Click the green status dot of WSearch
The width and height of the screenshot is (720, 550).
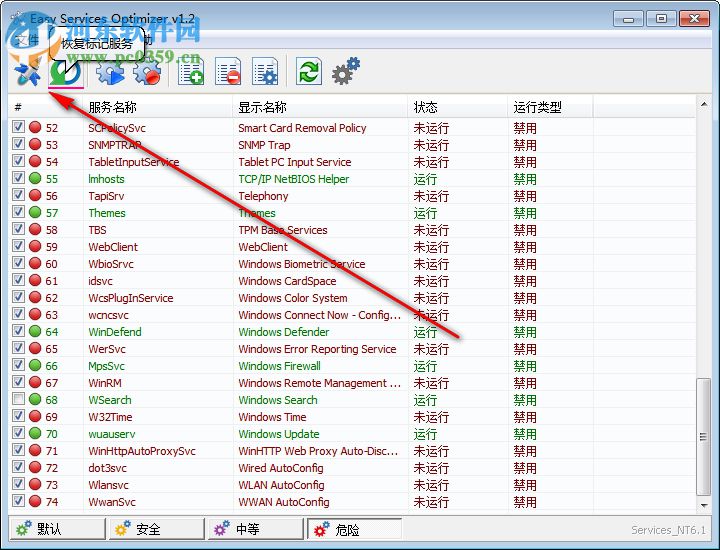pyautogui.click(x=35, y=399)
